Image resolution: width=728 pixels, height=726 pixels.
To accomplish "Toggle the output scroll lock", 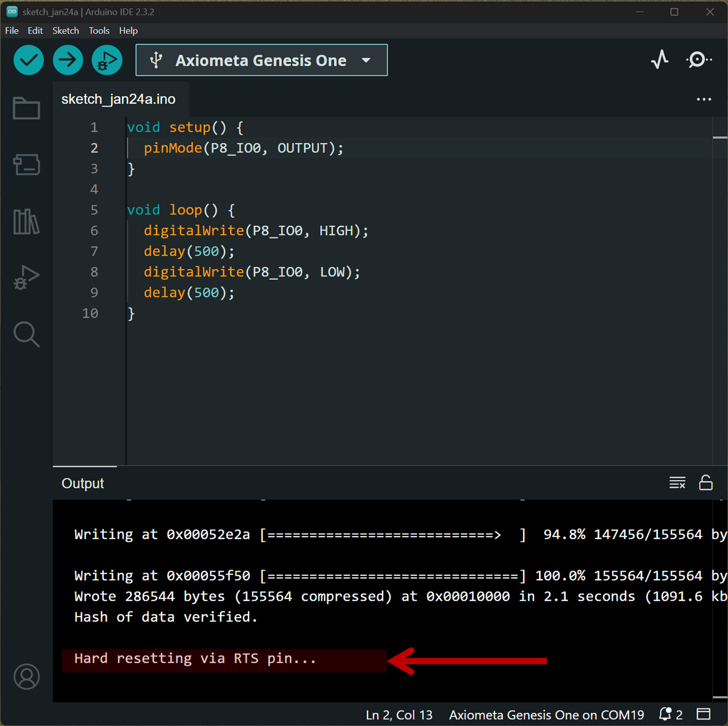I will [706, 483].
